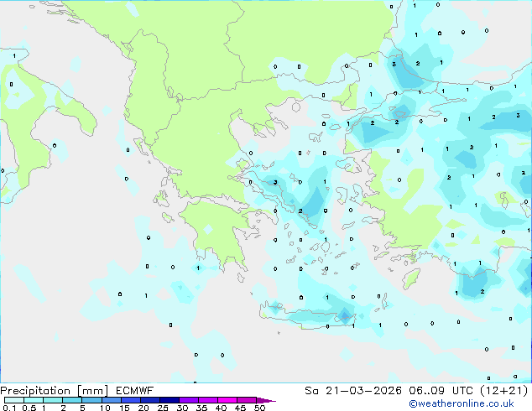Click the '30' legend label
This screenshot has width=532, height=411.
point(182,408)
